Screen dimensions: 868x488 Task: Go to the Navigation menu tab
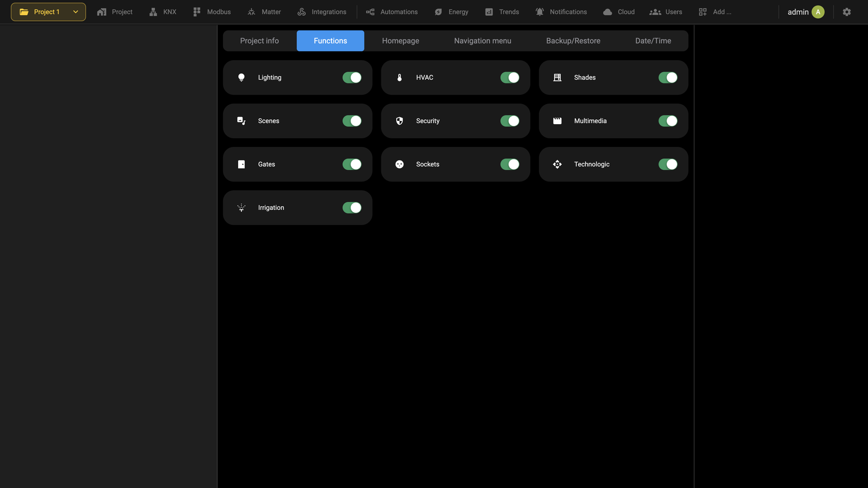tap(483, 41)
